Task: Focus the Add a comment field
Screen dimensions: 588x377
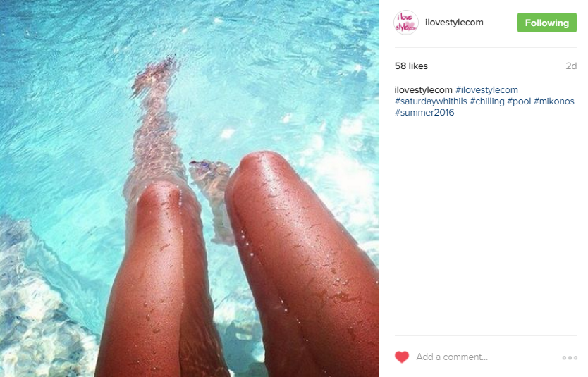Action: [486, 357]
